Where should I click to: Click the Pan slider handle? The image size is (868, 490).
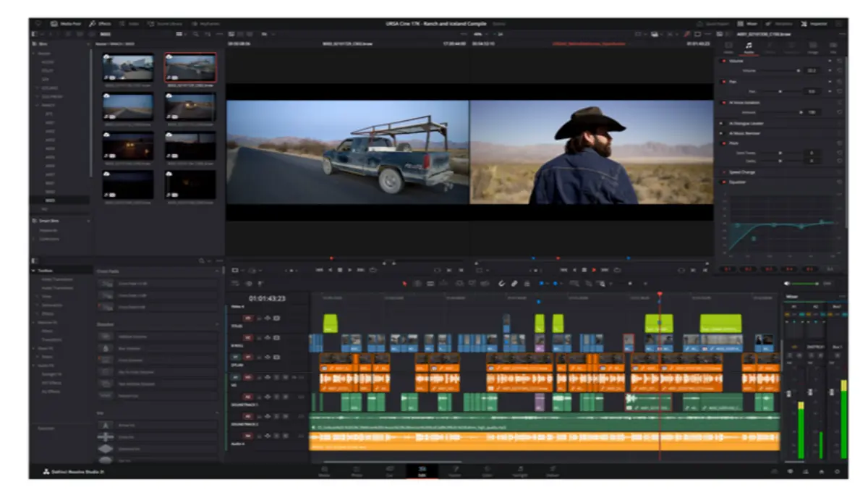[x=780, y=92]
